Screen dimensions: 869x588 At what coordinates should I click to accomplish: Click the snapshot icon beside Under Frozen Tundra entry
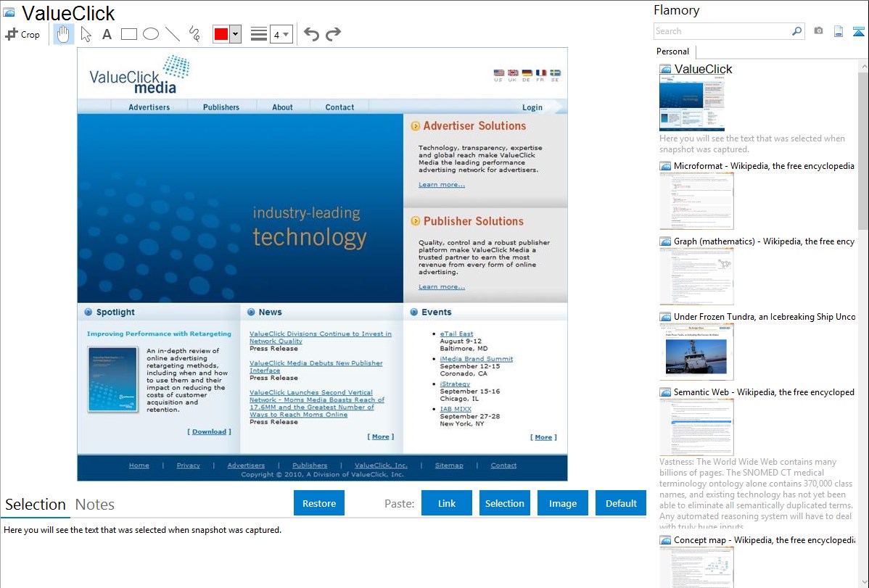(665, 317)
